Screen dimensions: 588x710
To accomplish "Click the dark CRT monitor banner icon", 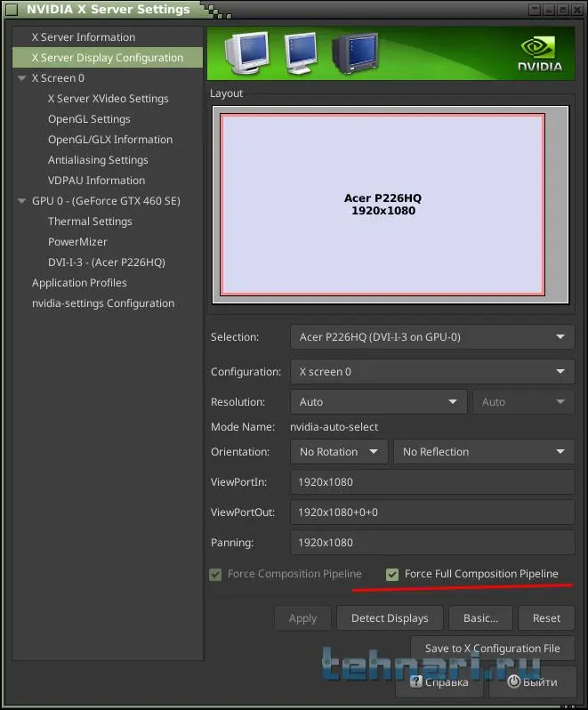I will [x=355, y=53].
